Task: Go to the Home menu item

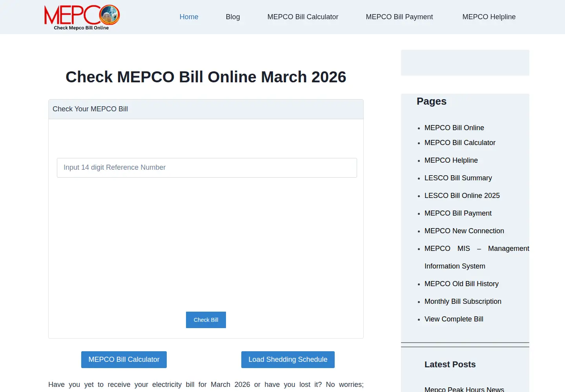Action: tap(189, 17)
